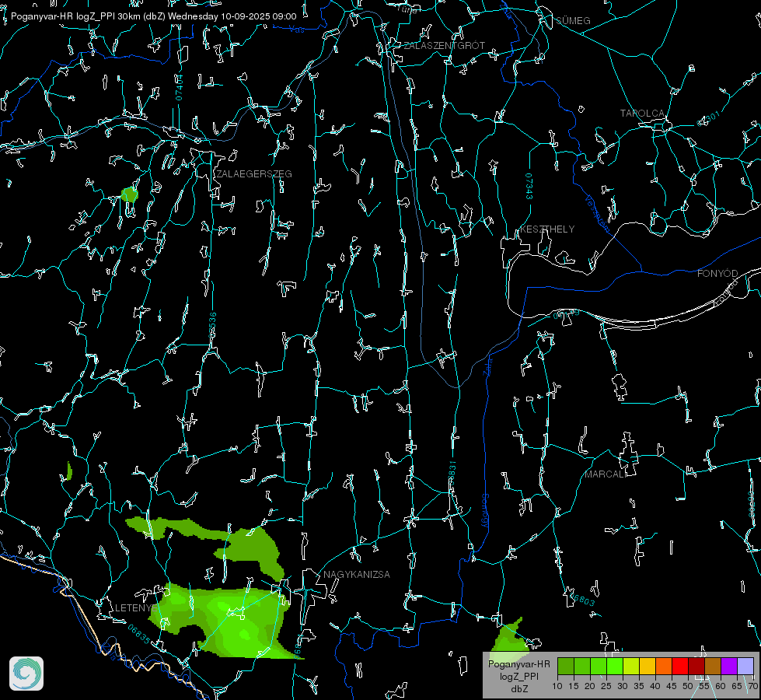Click the legend scale value 60
761x700 pixels.
click(721, 686)
